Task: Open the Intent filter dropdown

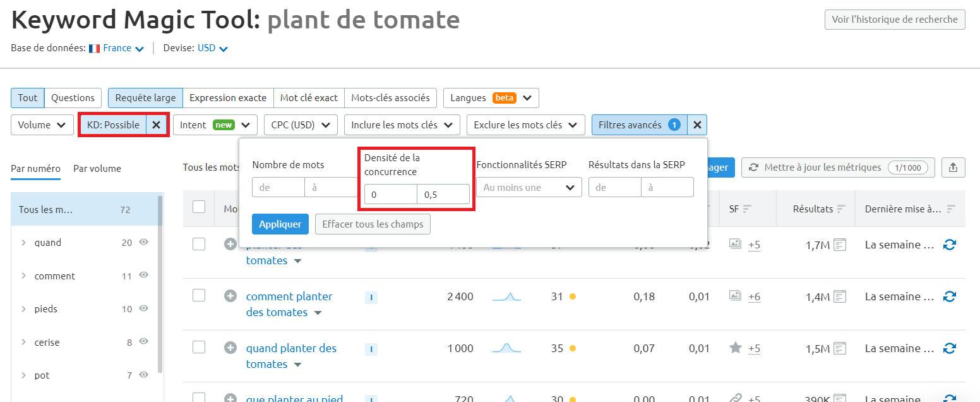Action: coord(215,125)
